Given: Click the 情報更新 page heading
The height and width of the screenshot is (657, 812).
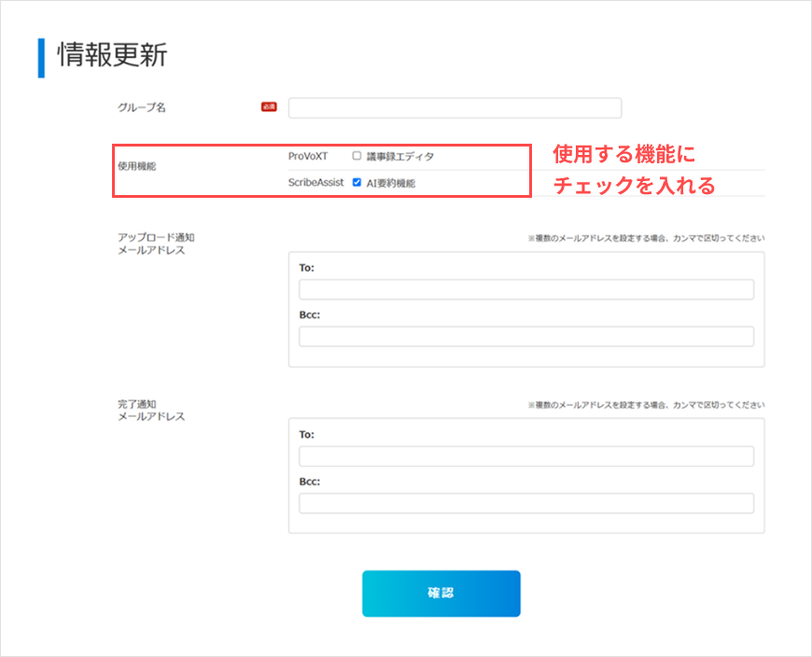Looking at the screenshot, I should pyautogui.click(x=112, y=55).
